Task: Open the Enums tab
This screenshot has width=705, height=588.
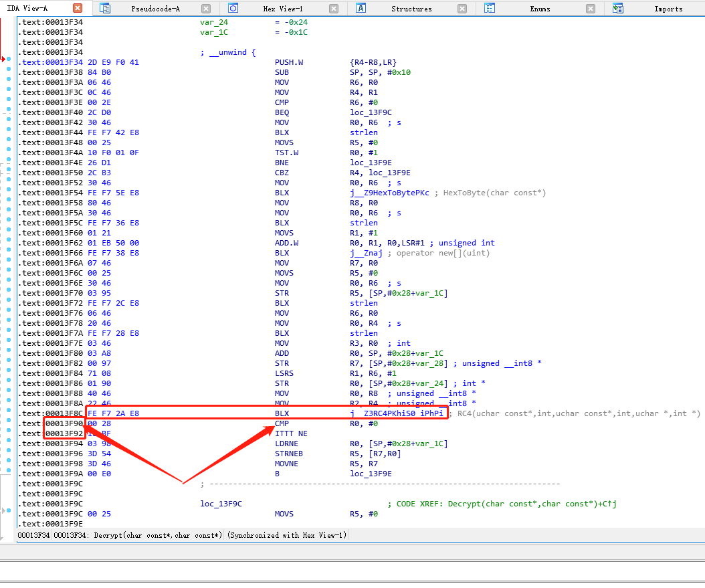Action: click(x=540, y=9)
